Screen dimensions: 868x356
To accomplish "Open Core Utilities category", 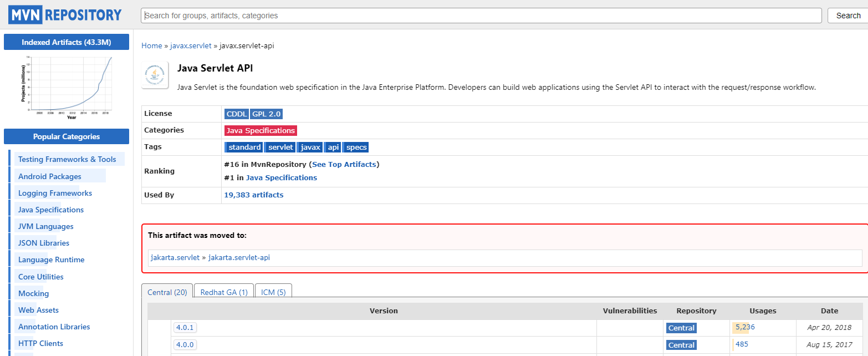I will pyautogui.click(x=40, y=277).
